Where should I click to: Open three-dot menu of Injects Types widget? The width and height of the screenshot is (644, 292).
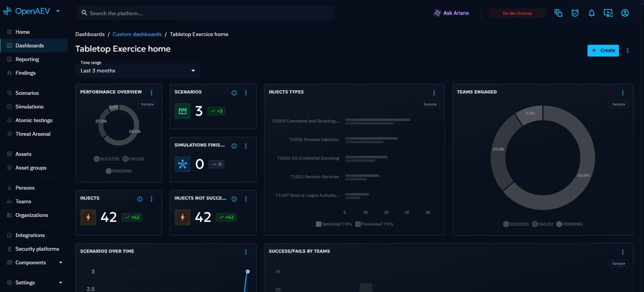434,93
